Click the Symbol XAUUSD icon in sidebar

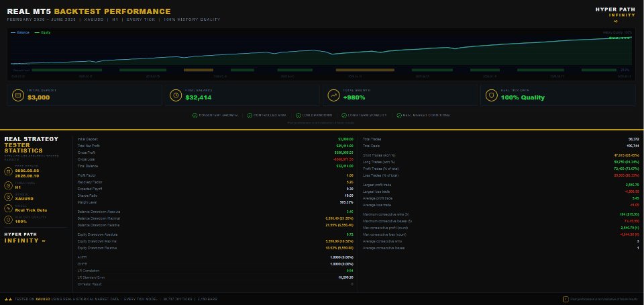pos(8,197)
